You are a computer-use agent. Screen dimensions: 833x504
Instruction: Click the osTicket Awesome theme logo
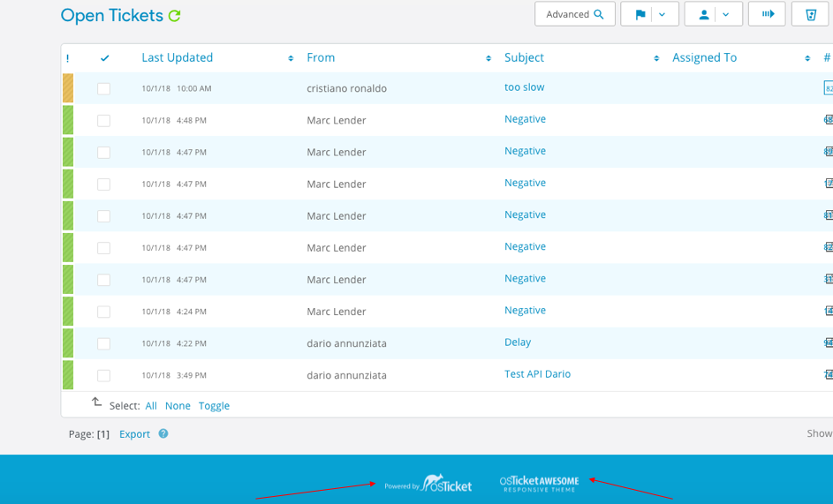pyautogui.click(x=539, y=483)
